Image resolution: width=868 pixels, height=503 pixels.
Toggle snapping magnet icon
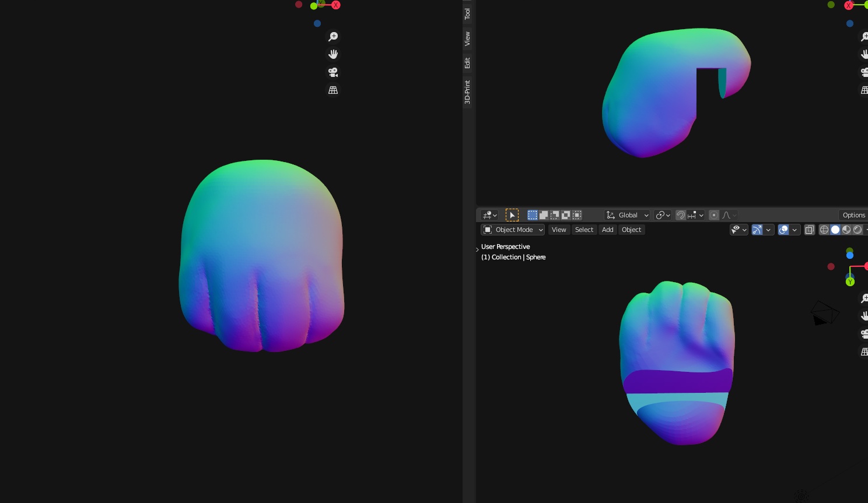point(681,215)
